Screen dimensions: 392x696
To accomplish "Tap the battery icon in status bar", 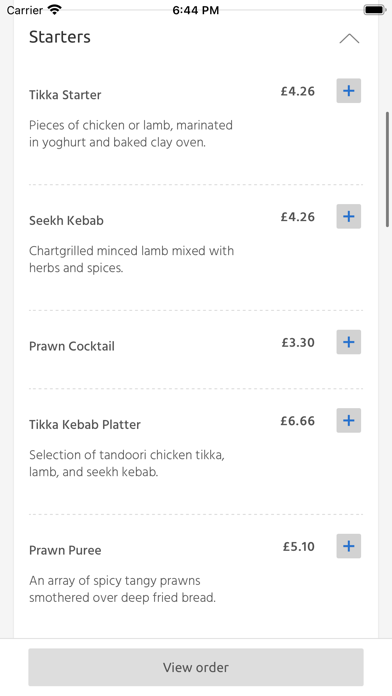I will click(375, 10).
